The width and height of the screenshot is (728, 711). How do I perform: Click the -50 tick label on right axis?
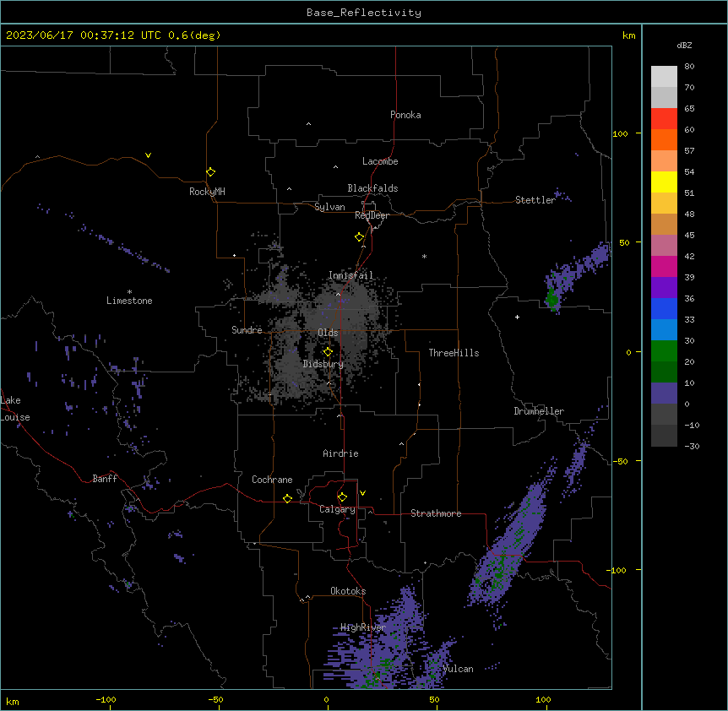click(620, 461)
